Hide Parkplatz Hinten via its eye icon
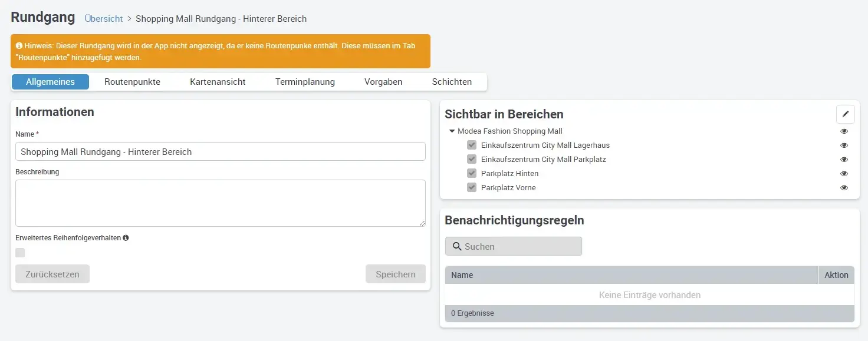868x341 pixels. pos(844,173)
